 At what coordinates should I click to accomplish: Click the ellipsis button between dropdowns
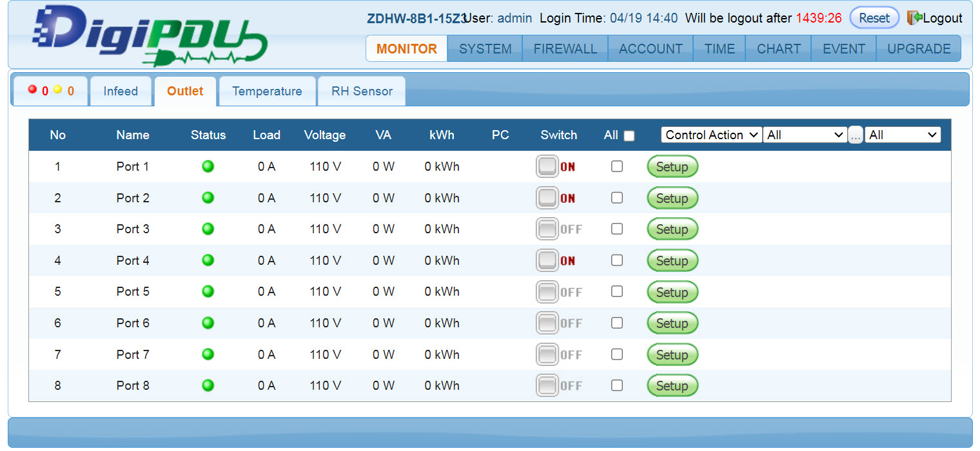tap(855, 135)
